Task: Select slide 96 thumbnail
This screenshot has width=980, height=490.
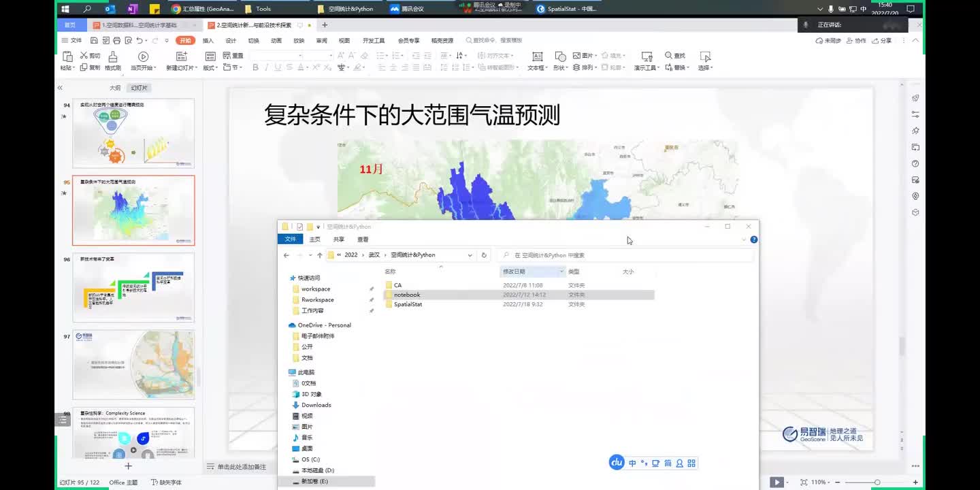Action: pos(133,287)
